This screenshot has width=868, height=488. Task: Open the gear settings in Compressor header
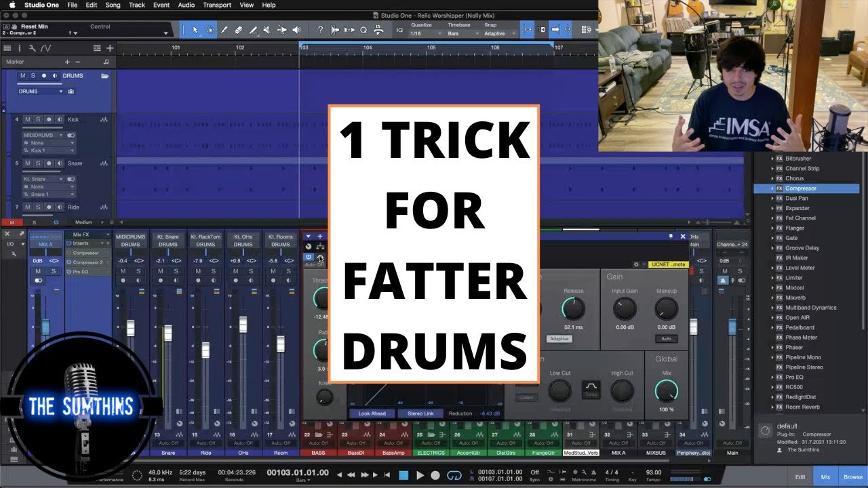pos(635,264)
